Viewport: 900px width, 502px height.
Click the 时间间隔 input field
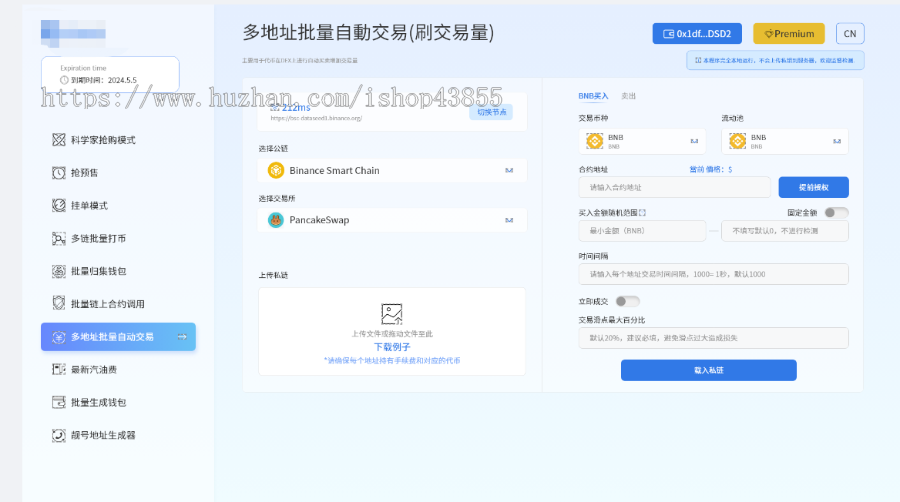point(713,274)
